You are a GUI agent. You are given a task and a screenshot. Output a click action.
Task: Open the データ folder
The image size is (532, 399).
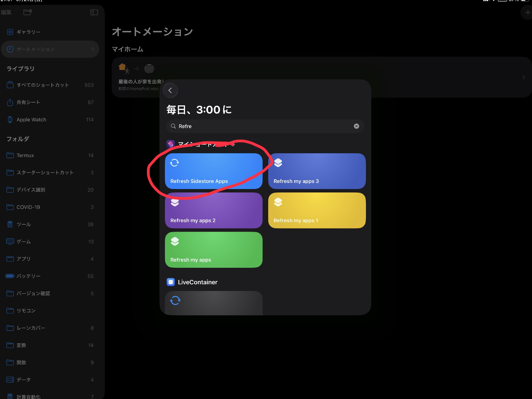coord(50,380)
